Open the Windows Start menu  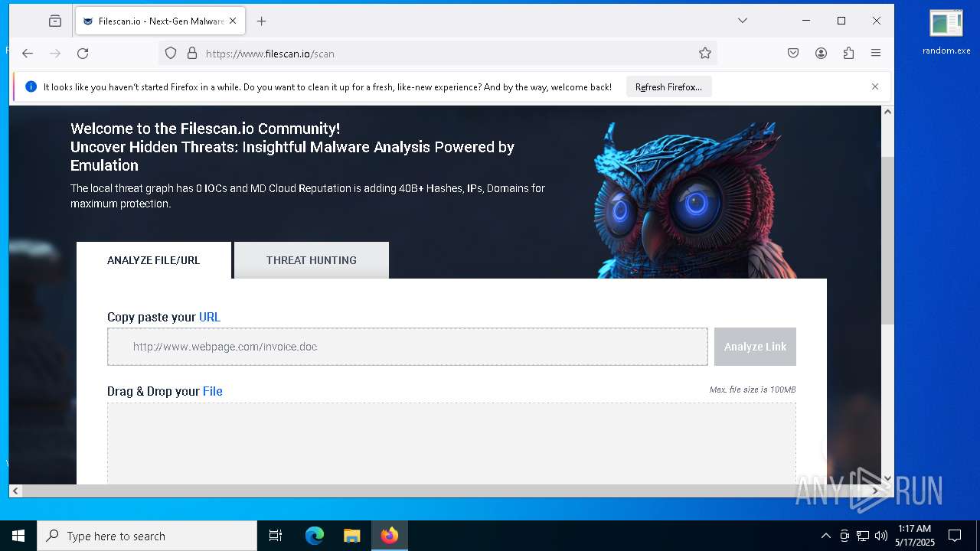(18, 536)
